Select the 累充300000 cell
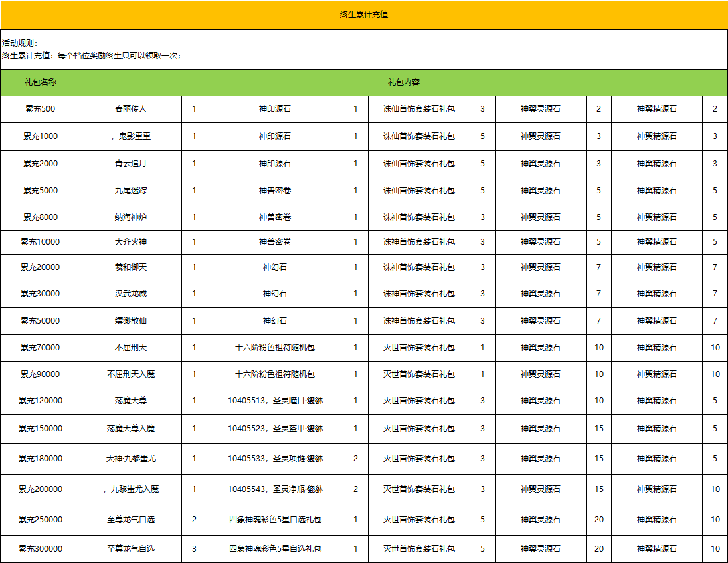 click(x=40, y=549)
